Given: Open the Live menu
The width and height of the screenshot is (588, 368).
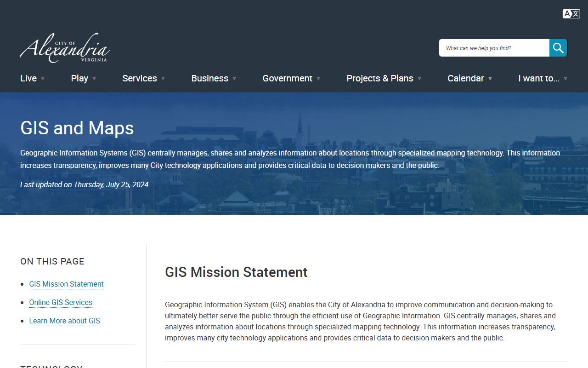Looking at the screenshot, I should click(28, 78).
